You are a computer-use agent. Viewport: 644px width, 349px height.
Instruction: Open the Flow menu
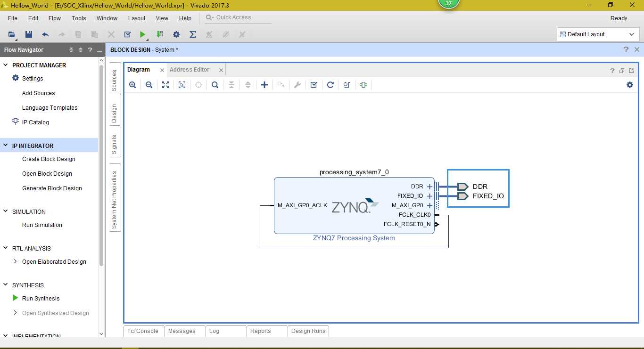(55, 18)
